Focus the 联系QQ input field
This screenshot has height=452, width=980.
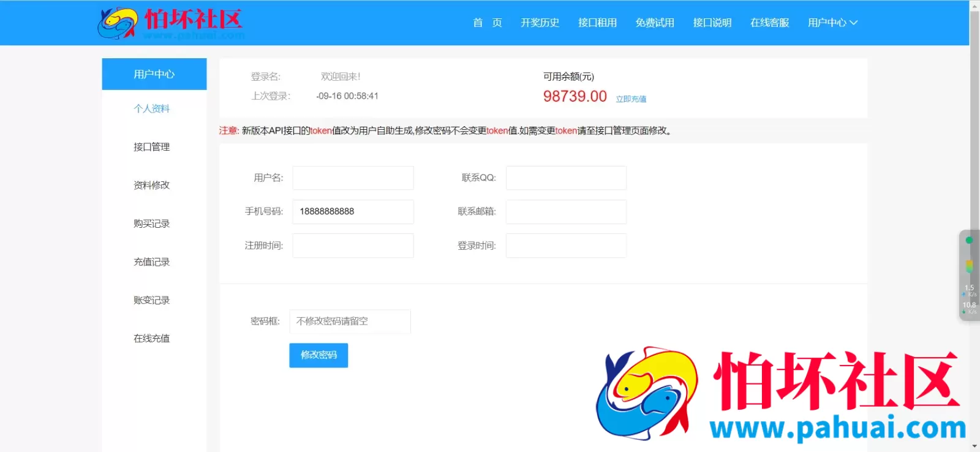tap(566, 178)
